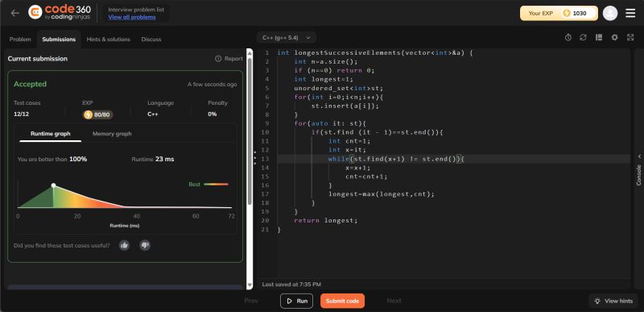Click the 'longest=max(longest,cnt);' line
The image size is (644, 312).
tap(381, 194)
